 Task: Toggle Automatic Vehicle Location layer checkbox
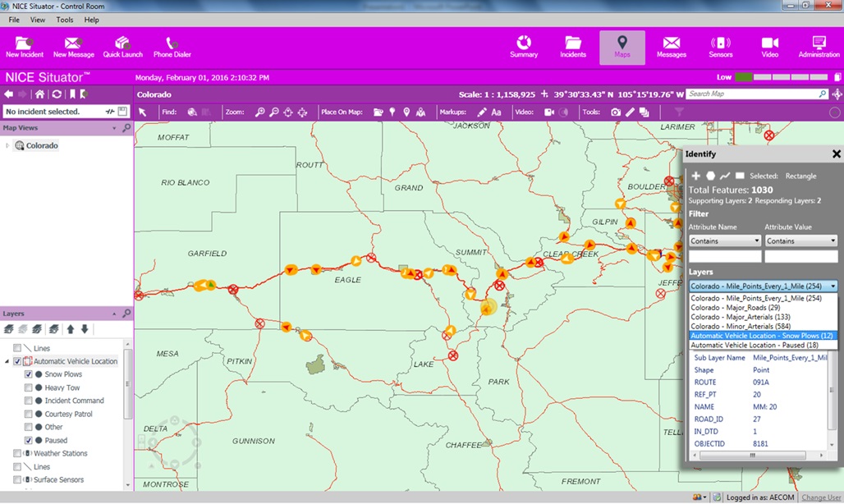(x=17, y=361)
